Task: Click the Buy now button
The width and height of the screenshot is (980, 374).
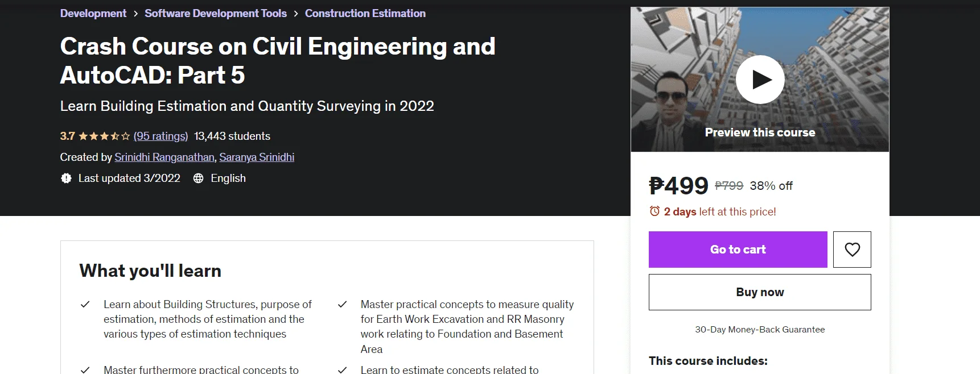Action: (x=760, y=292)
